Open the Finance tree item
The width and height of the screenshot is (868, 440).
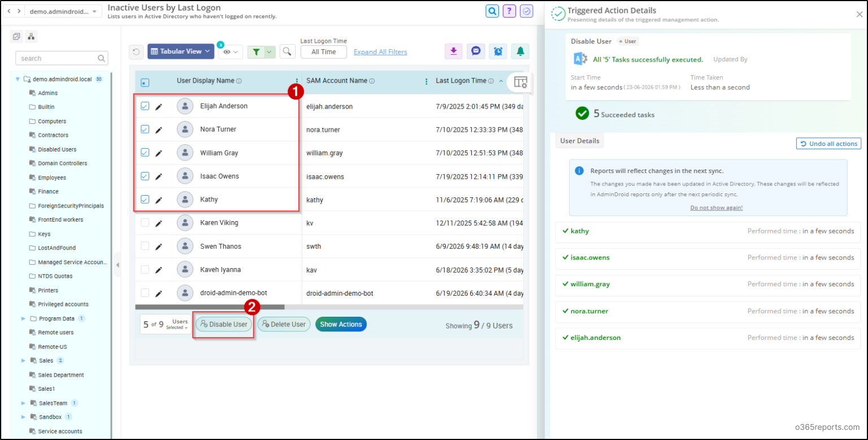click(x=48, y=192)
